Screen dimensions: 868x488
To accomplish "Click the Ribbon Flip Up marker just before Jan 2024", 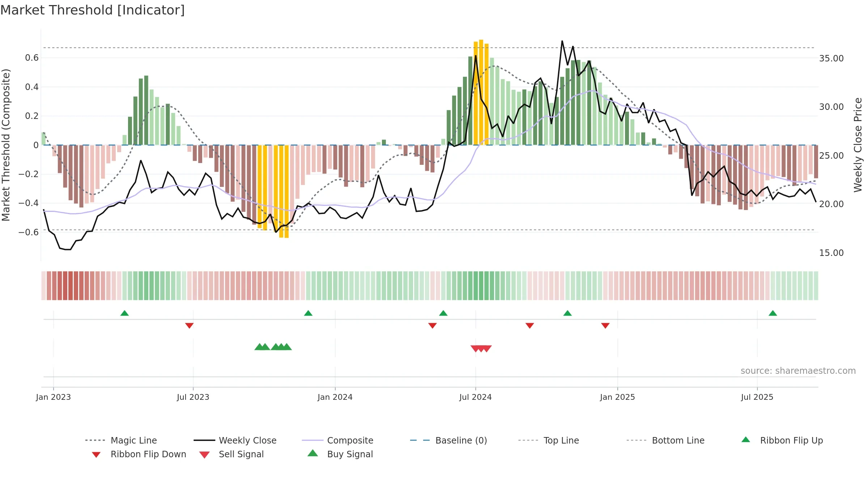I will [x=308, y=313].
